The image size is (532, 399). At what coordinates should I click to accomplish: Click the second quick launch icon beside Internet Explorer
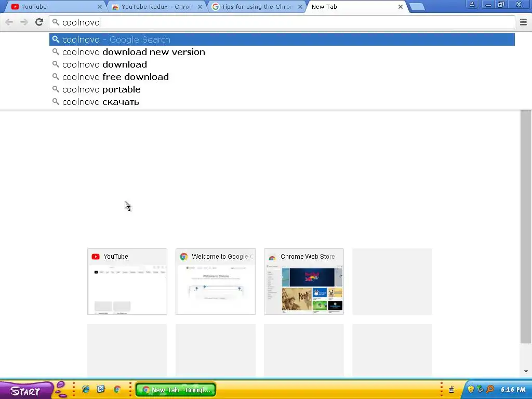click(101, 390)
